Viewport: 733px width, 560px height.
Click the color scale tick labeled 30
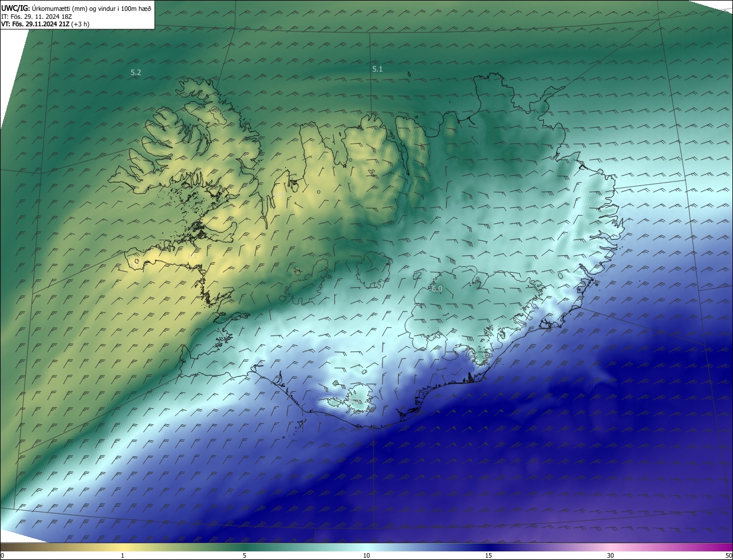(x=610, y=555)
